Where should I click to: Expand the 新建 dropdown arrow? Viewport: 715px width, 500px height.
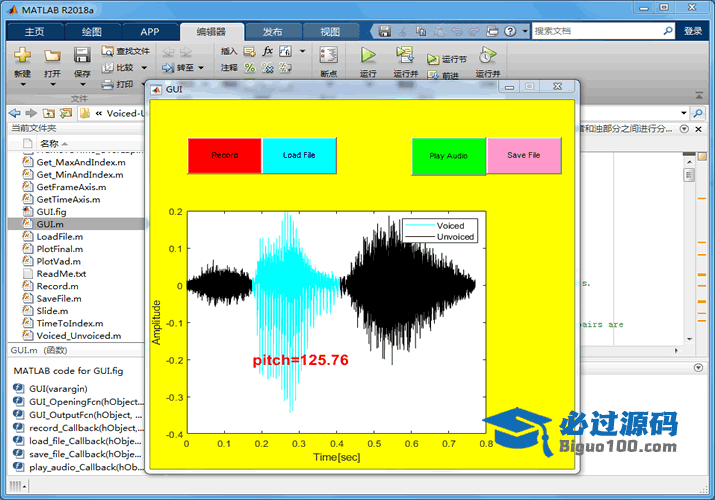[22, 84]
